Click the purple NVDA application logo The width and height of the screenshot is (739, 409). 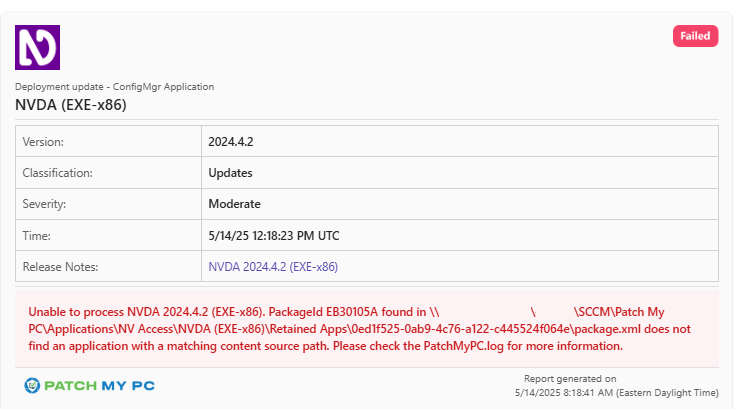coord(37,48)
